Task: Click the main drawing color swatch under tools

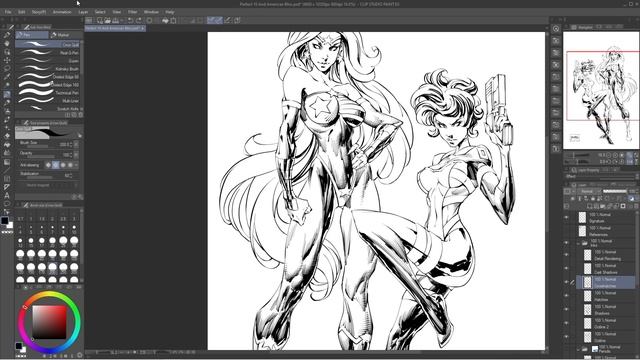Action: 4,221
